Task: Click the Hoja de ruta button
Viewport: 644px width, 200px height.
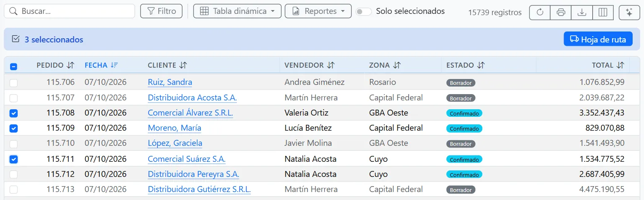Action: 598,39
